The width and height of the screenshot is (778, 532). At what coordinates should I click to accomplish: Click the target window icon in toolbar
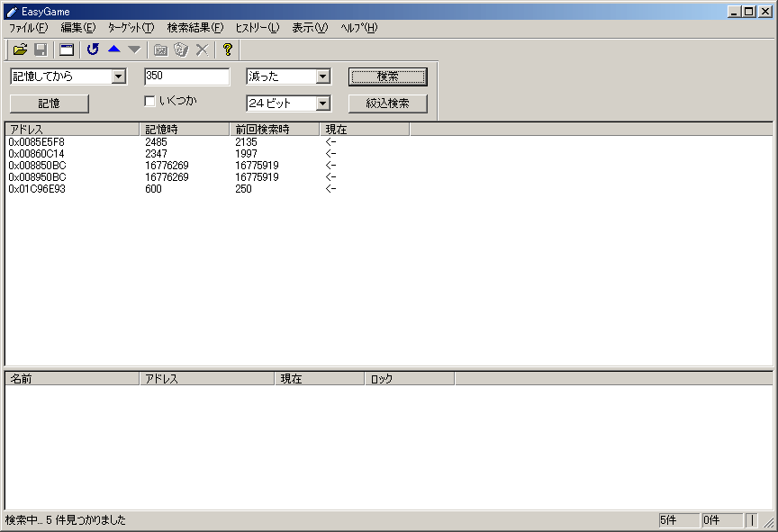[x=67, y=50]
